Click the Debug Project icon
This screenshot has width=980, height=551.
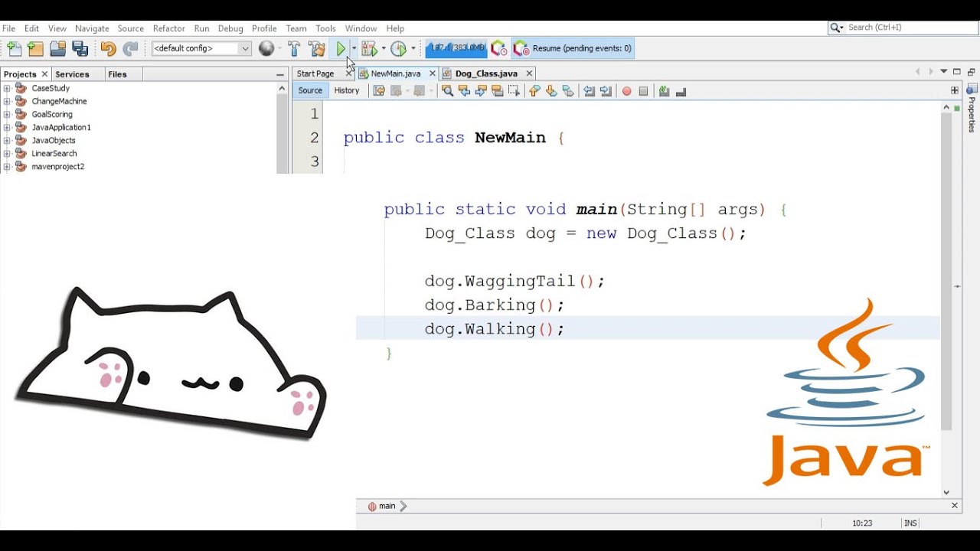pos(369,49)
